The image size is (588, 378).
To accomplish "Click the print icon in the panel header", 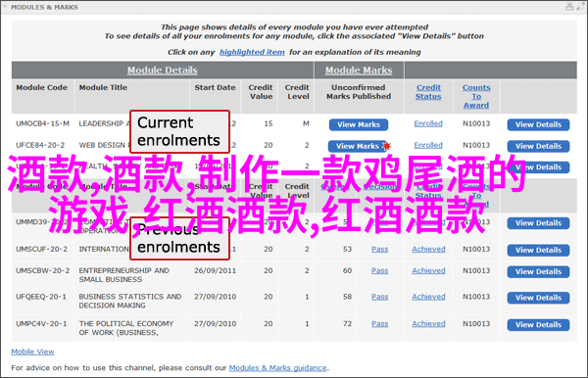I will point(569,7).
